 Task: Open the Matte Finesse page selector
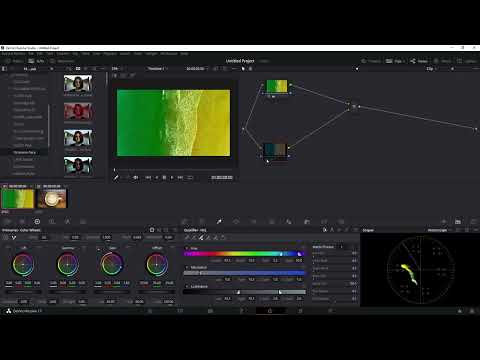pos(327,247)
